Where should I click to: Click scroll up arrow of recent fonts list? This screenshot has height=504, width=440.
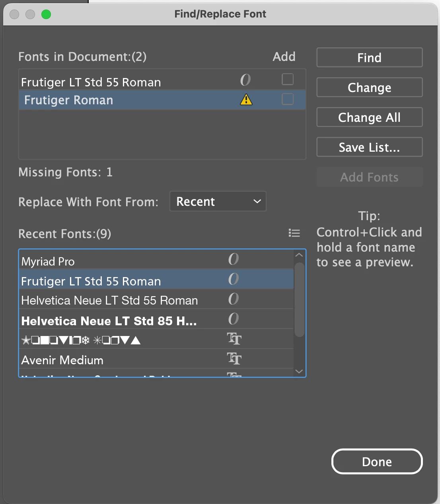(x=300, y=255)
